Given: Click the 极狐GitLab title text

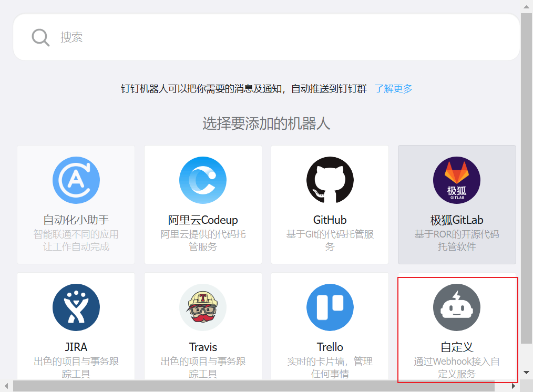Looking at the screenshot, I should coord(456,220).
